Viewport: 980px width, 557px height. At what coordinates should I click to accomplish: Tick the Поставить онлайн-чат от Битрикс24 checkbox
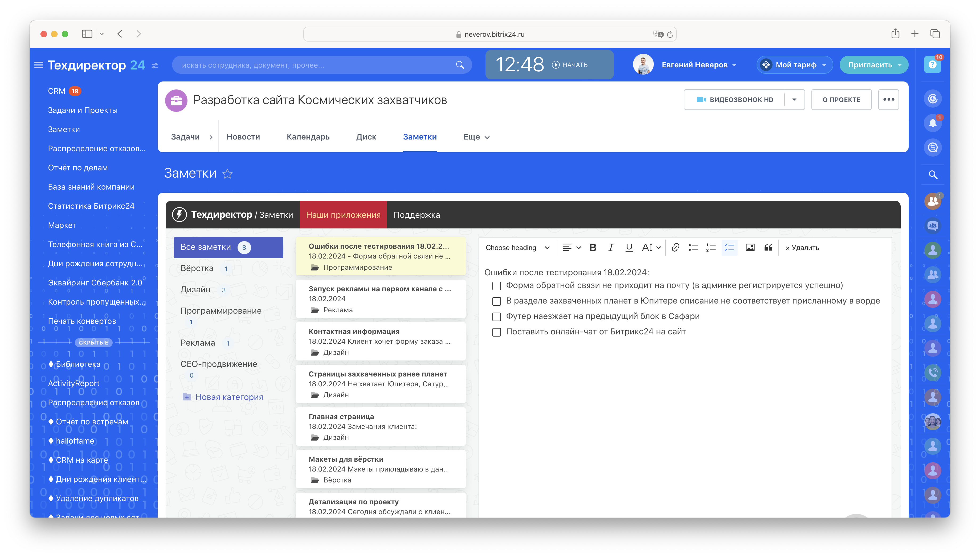pos(496,332)
